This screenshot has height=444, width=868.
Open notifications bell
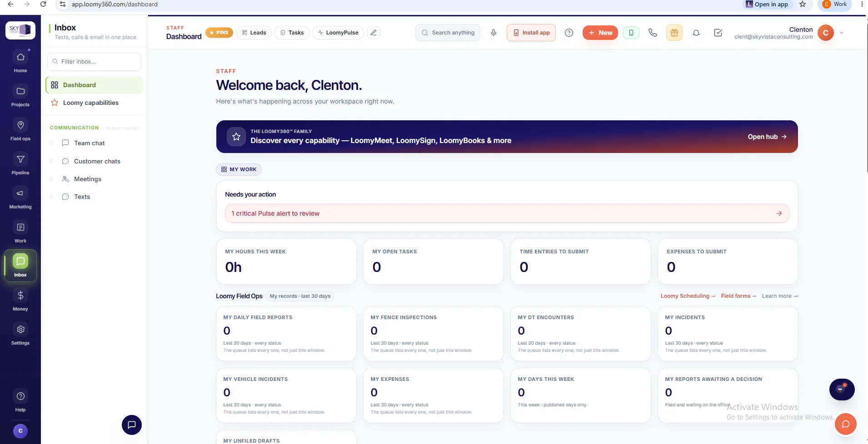(x=696, y=33)
